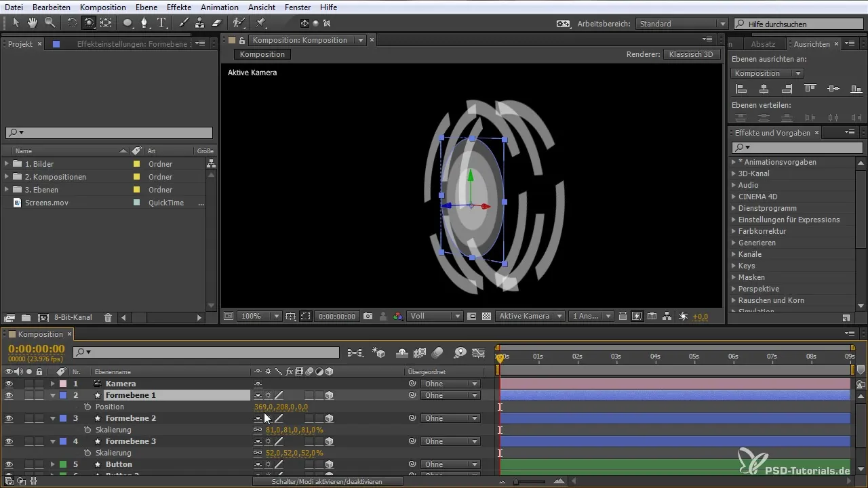Expand the Button layer properties

(x=53, y=464)
